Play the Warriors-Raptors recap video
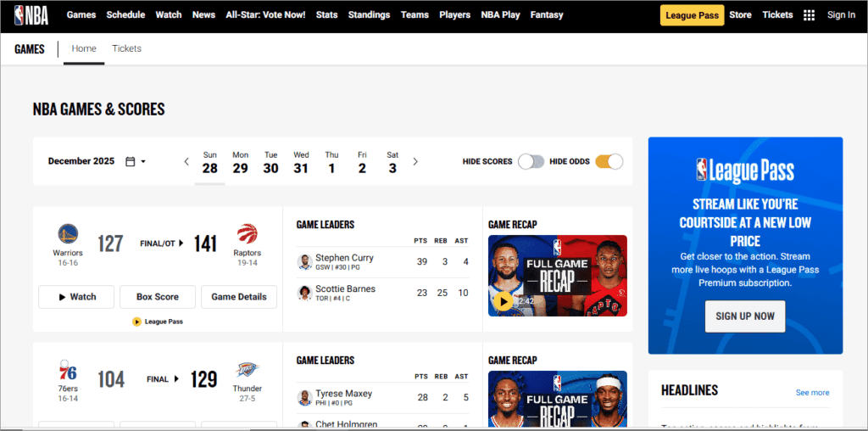Viewport: 868px width, 431px height. click(504, 301)
